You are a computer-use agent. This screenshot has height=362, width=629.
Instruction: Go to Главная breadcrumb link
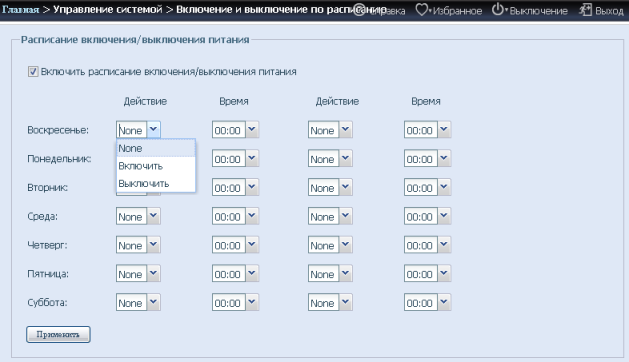[x=20, y=9]
